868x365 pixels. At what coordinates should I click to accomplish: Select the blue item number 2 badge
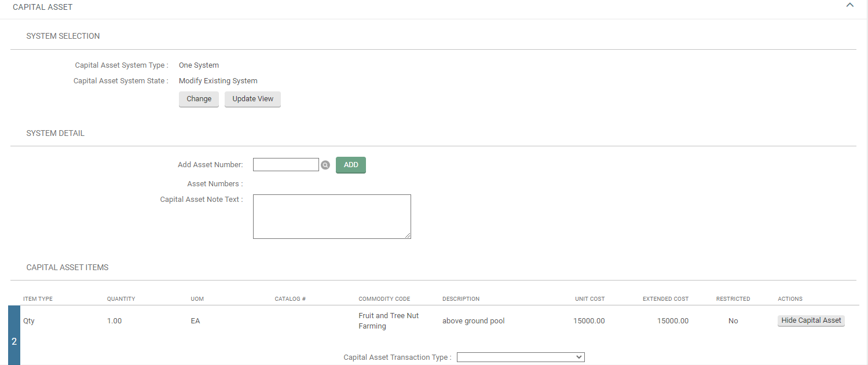14,341
